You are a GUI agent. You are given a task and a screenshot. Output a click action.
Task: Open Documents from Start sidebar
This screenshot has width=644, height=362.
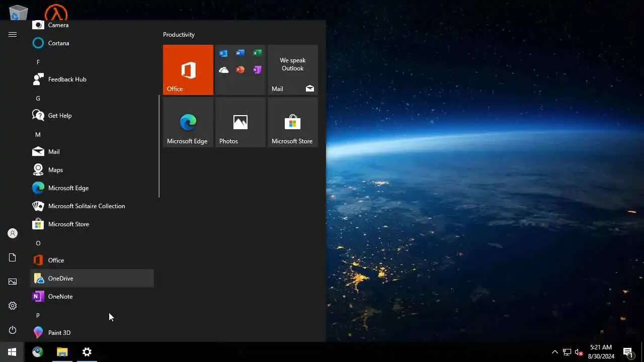[x=13, y=257]
